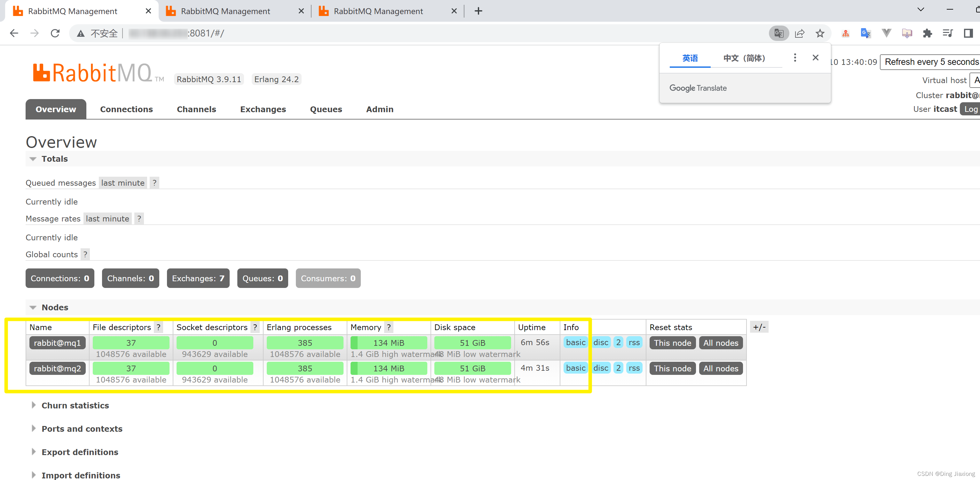Screen dimensions: 980x480
Task: Open the Vue devtools extension icon
Action: [886, 34]
